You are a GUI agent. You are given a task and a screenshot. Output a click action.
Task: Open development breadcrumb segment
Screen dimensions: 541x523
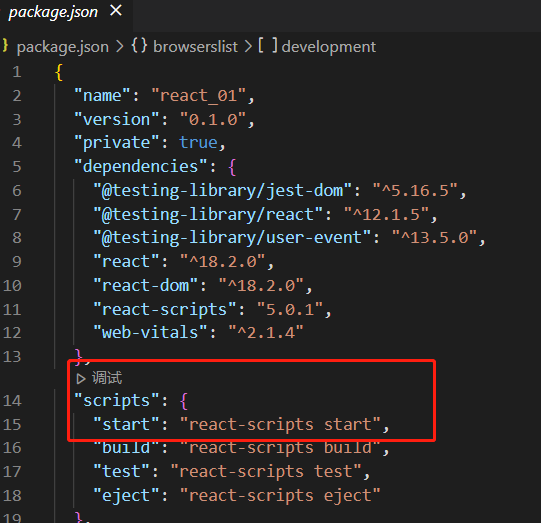(328, 47)
